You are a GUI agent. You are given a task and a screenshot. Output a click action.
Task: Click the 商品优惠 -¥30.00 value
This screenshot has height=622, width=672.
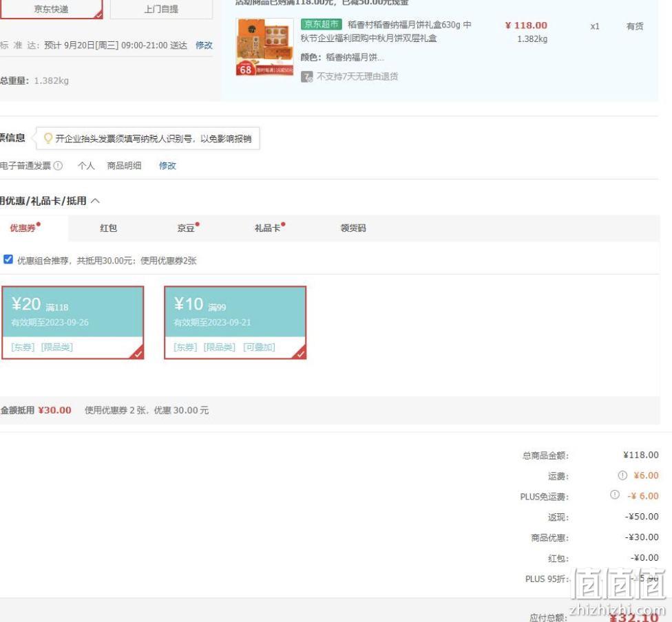(x=642, y=537)
